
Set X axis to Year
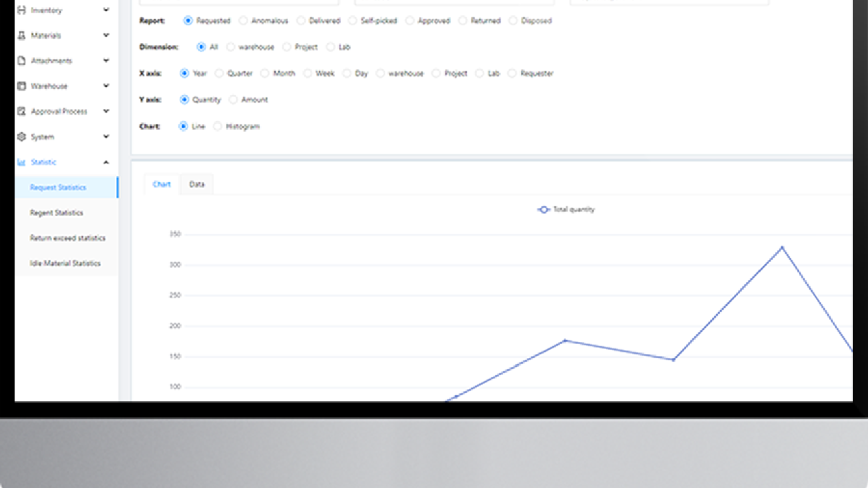pos(184,73)
